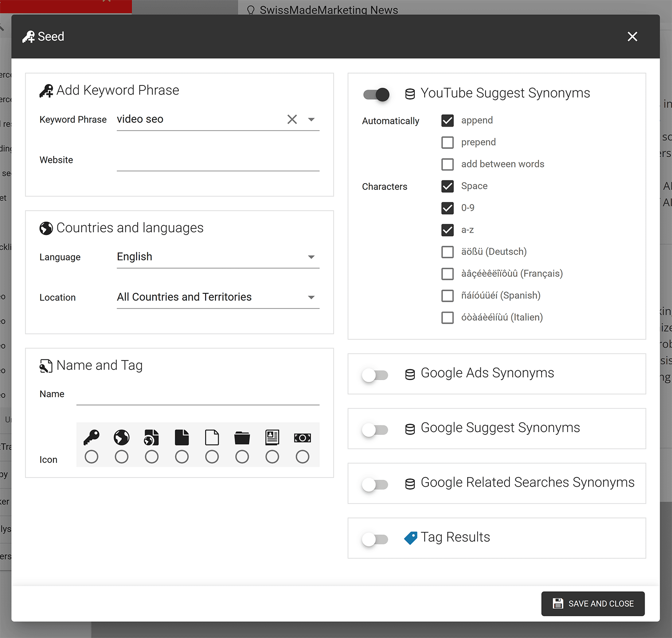Close the Seed dialog
Screen dimensions: 672x638
(x=632, y=37)
